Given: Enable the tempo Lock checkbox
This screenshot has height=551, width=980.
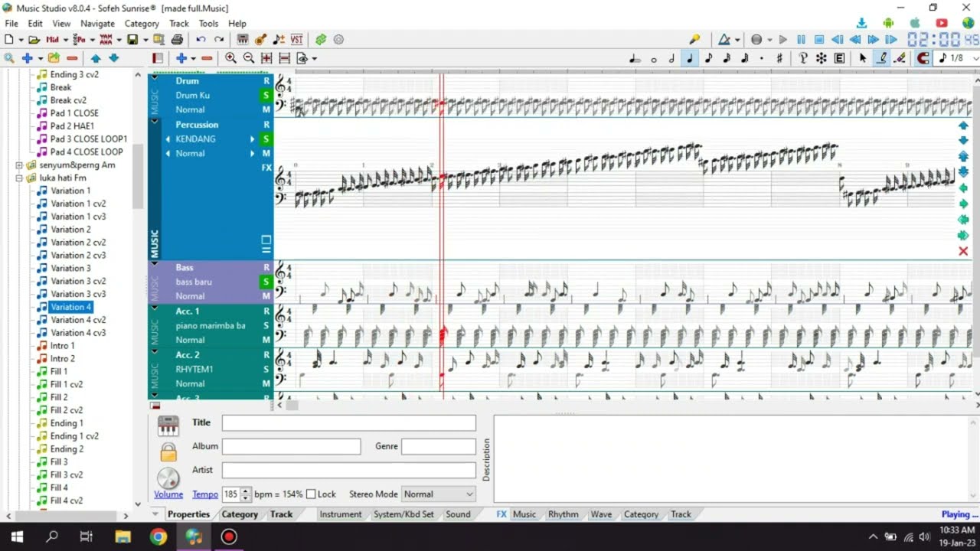Looking at the screenshot, I should (x=311, y=494).
